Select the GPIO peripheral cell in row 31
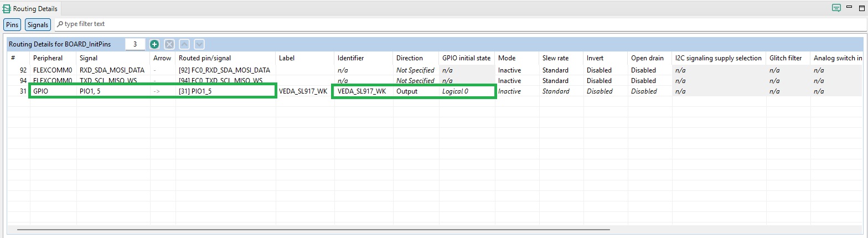The height and width of the screenshot is (238, 868). [53, 91]
